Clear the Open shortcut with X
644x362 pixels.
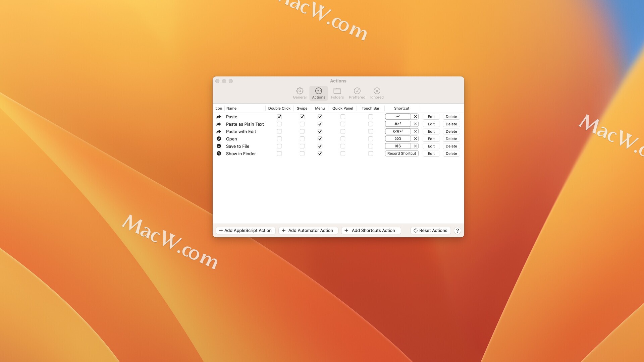(415, 139)
